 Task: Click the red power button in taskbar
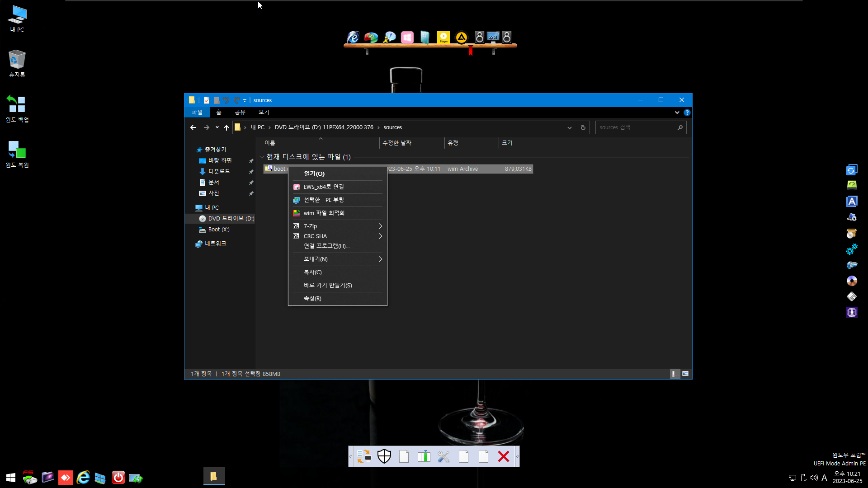click(118, 478)
